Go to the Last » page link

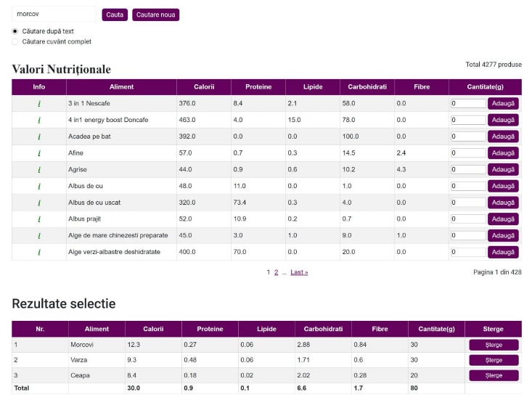pos(299,272)
